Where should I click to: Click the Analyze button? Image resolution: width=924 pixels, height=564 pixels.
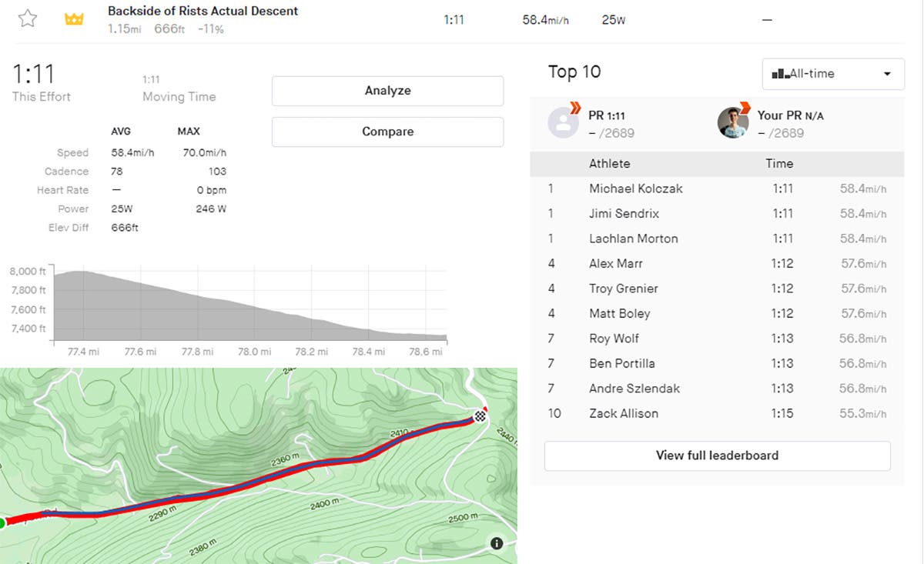(x=387, y=91)
